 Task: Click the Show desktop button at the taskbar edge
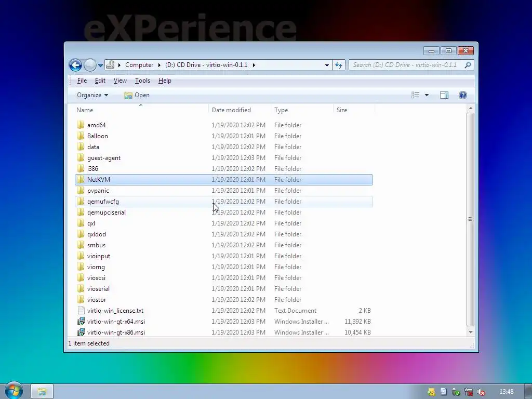tap(528, 391)
